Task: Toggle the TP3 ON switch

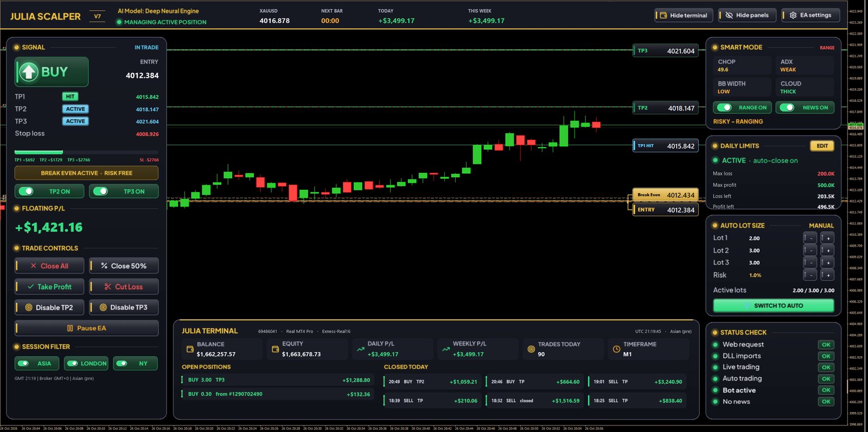Action: 100,191
